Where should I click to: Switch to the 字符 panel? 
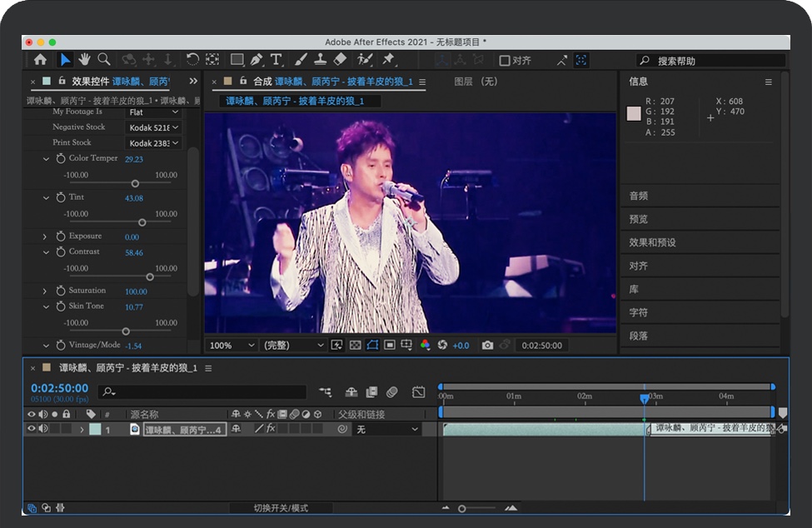(639, 312)
